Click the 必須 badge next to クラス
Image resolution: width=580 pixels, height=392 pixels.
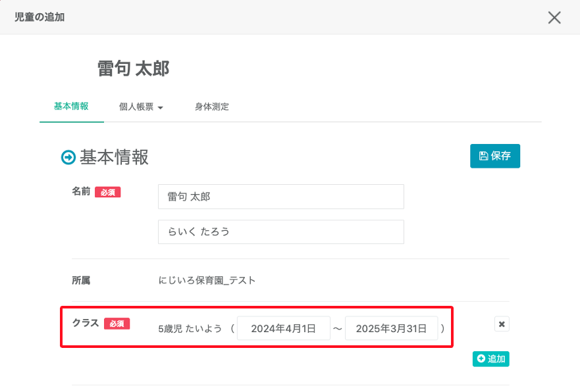[117, 324]
